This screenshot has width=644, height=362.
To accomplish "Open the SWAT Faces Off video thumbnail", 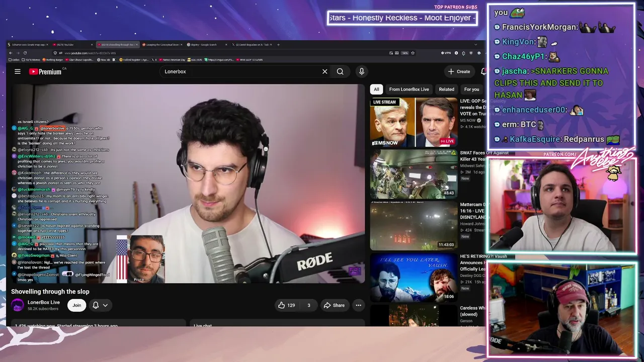I will point(414,174).
